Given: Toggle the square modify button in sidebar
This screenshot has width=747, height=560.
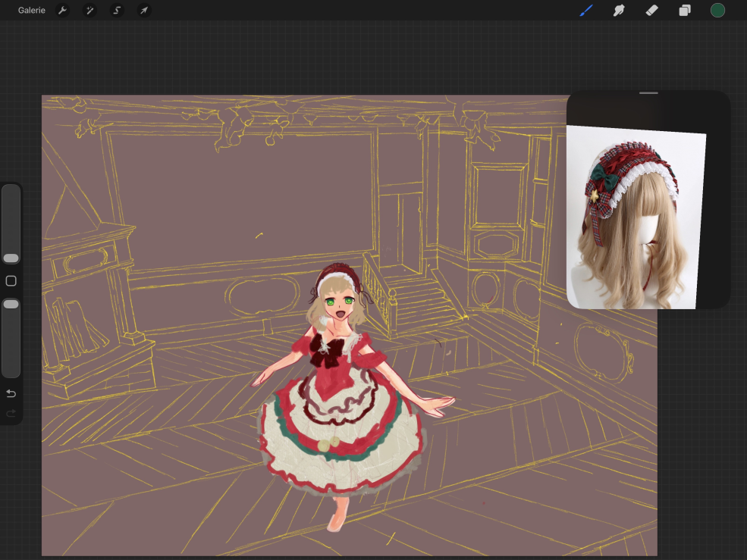Looking at the screenshot, I should tap(11, 281).
